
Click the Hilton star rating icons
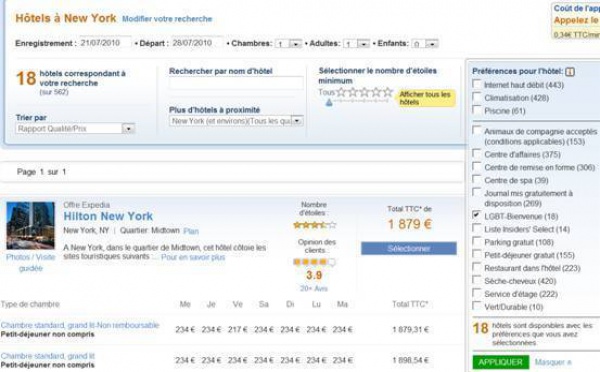pos(315,225)
